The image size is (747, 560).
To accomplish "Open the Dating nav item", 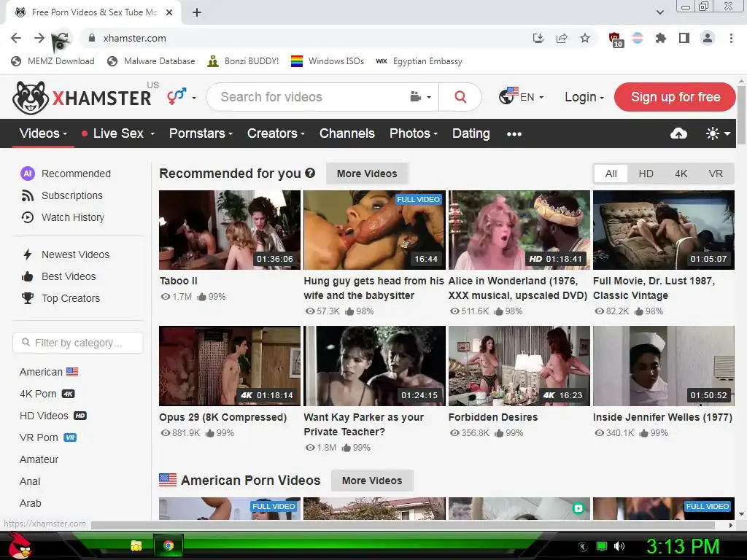I will (x=471, y=133).
